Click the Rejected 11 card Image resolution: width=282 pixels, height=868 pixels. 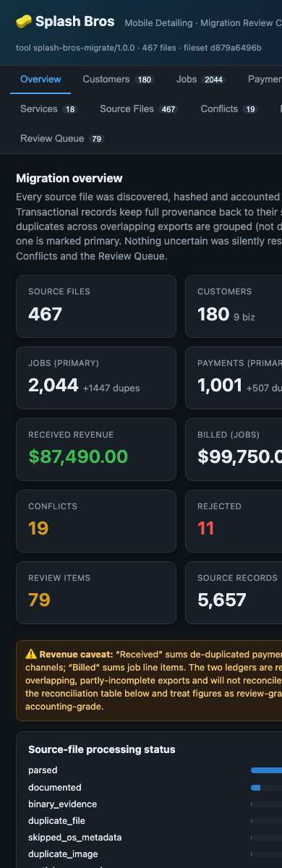pyautogui.click(x=234, y=521)
